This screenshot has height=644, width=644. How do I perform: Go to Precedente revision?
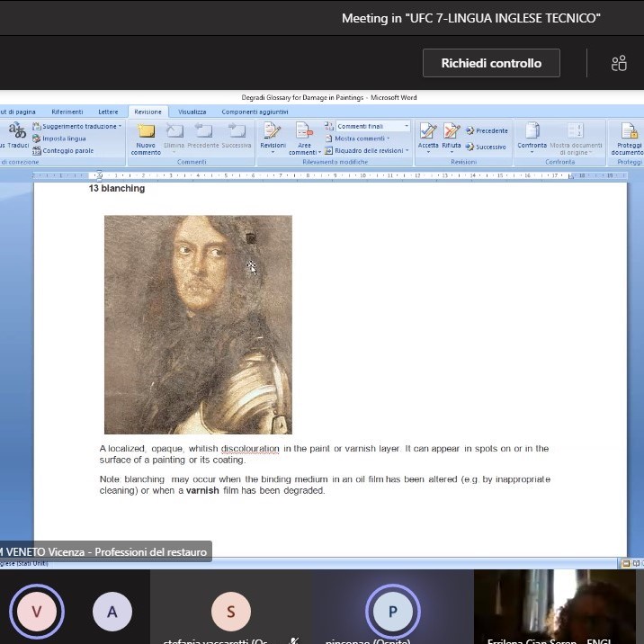click(x=487, y=130)
